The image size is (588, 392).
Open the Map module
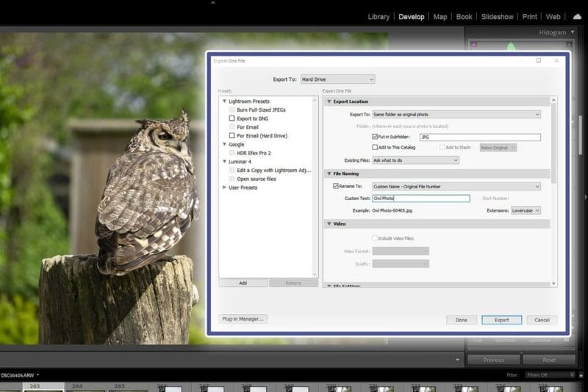point(440,17)
